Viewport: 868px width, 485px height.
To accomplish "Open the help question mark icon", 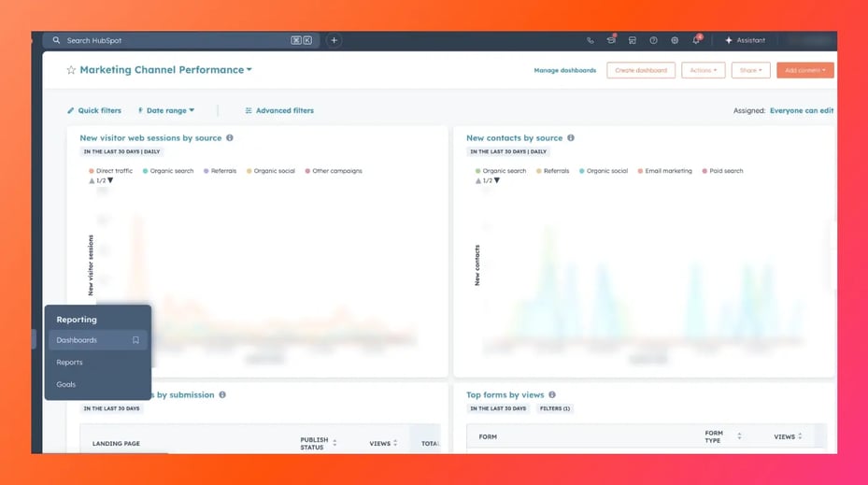I will [653, 40].
